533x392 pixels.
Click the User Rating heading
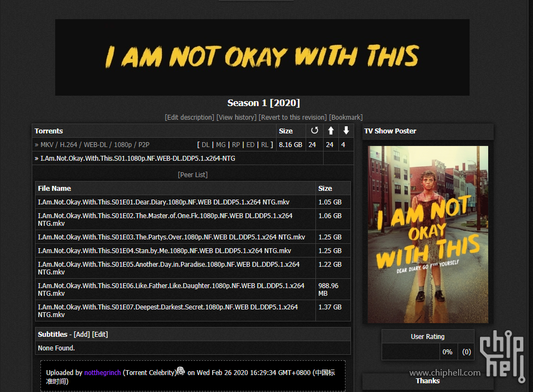(x=427, y=337)
